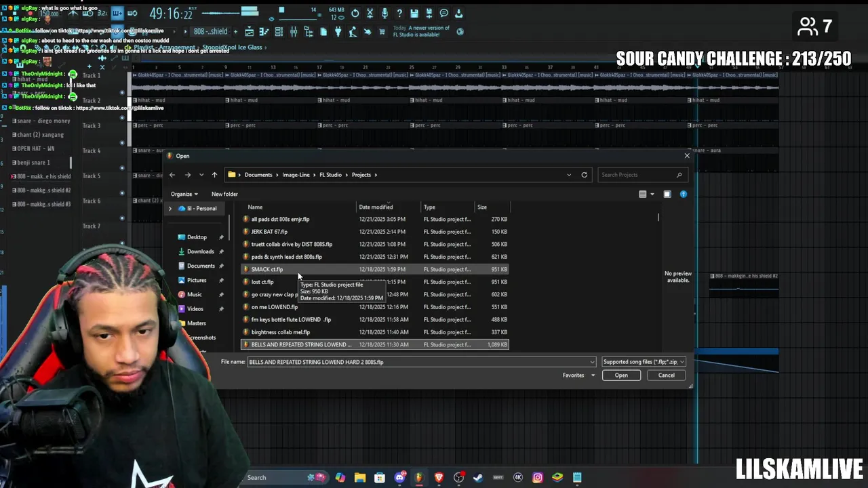The image size is (868, 488).
Task: Sort files by the Size column
Action: tap(482, 207)
